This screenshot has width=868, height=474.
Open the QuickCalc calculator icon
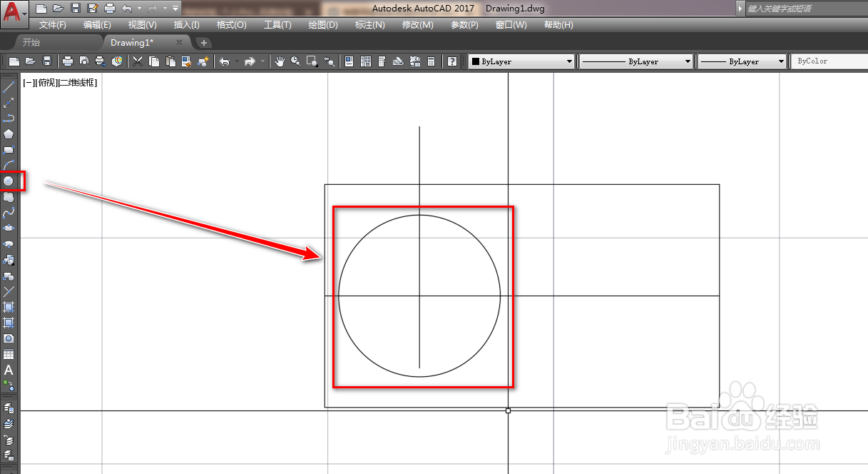(x=431, y=61)
